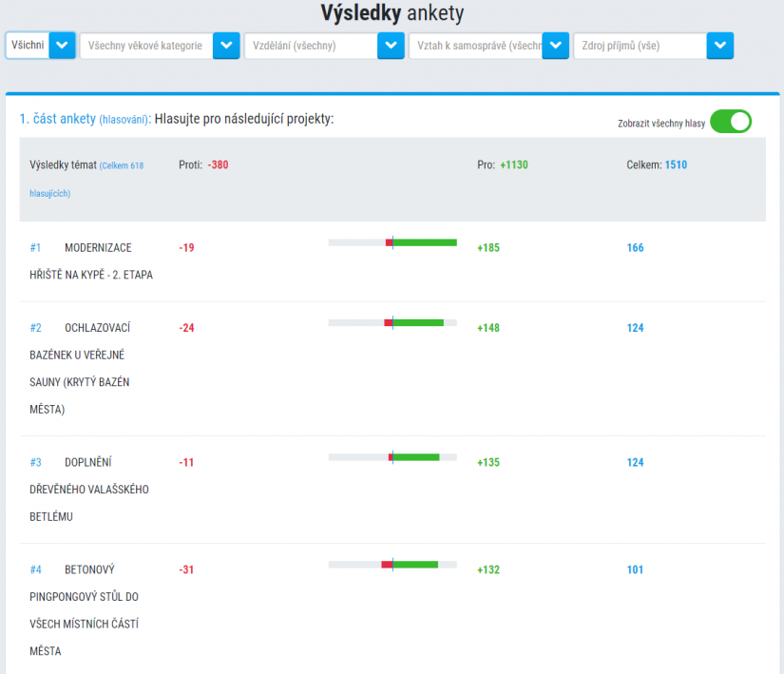Select project #4 Betonový pingpongový stůl
This screenshot has width=784, height=674.
(x=84, y=610)
